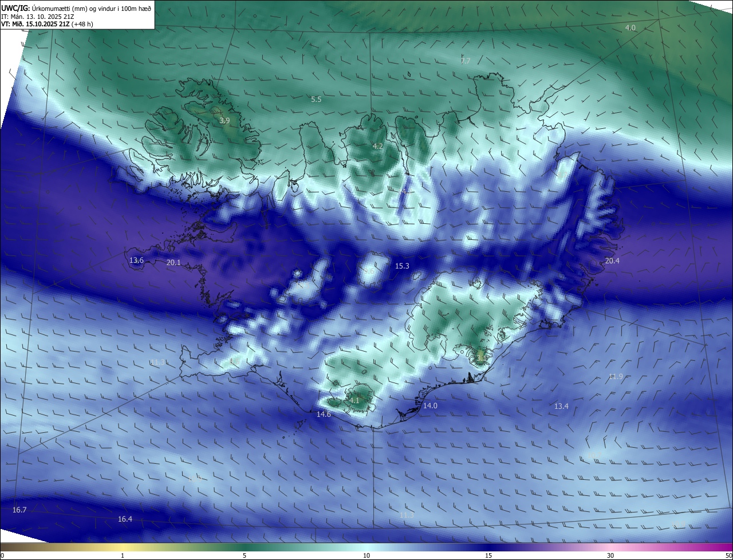Click the 10 tick on the color scale

366,555
